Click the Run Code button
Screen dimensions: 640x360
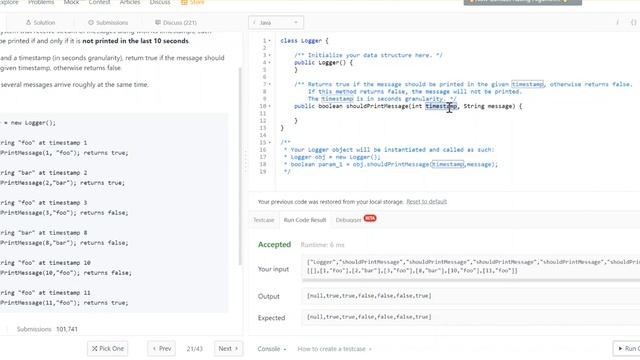click(627, 349)
